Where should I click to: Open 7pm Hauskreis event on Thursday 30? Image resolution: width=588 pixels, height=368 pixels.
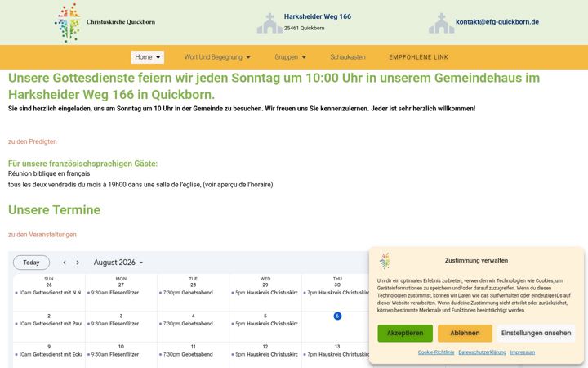(x=336, y=293)
